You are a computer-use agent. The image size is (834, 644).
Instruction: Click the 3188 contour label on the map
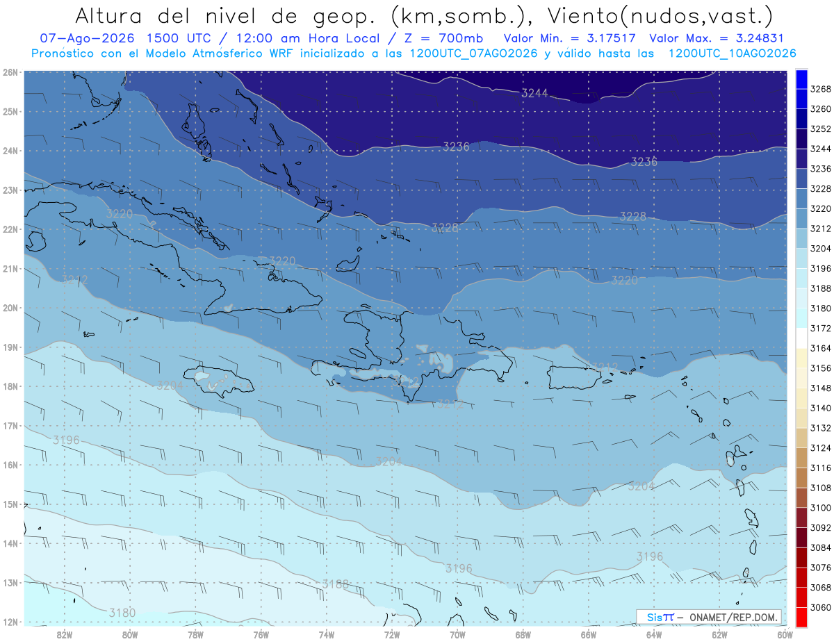coord(336,584)
